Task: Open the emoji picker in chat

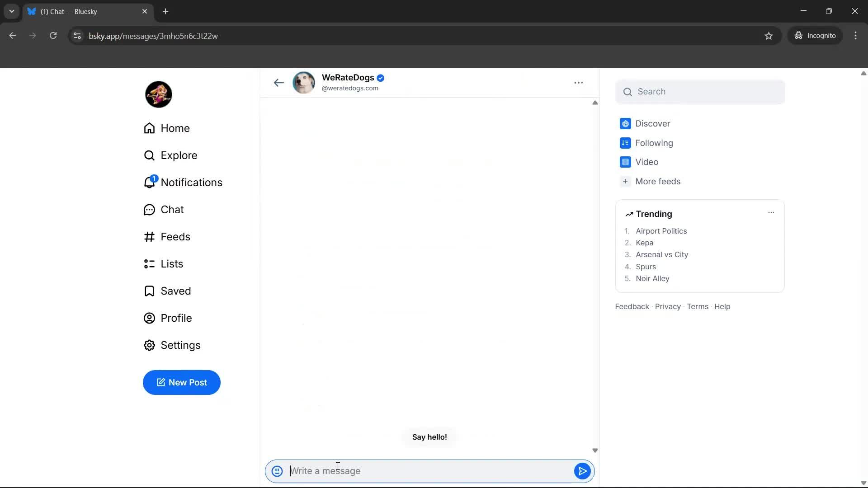Action: coord(277,471)
